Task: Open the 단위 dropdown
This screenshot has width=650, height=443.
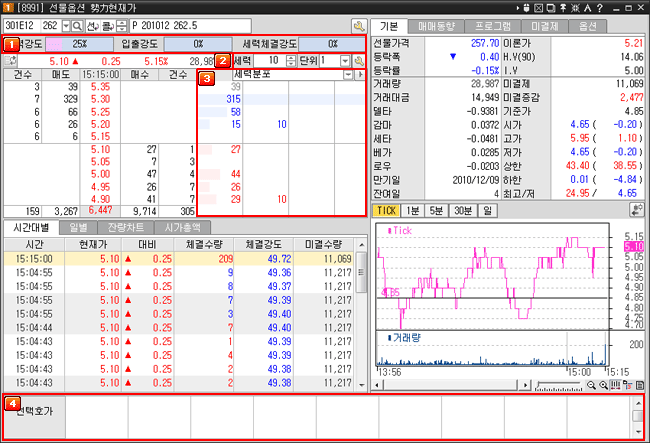Action: (x=345, y=61)
